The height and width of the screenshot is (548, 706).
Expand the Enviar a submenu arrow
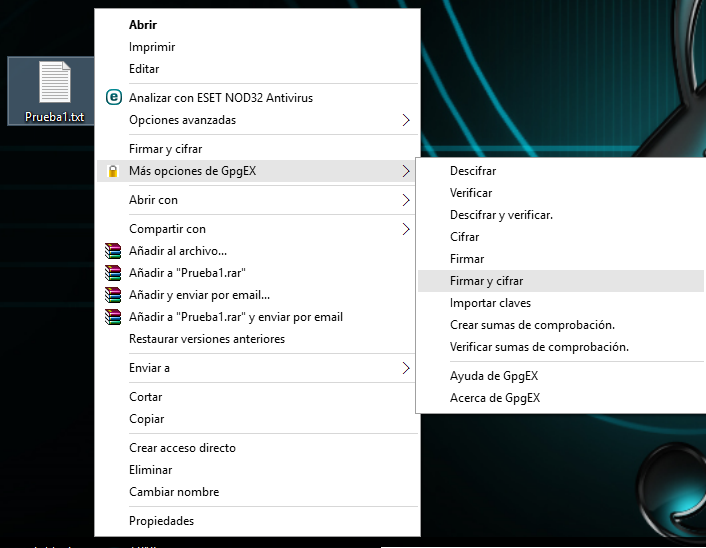pyautogui.click(x=406, y=368)
